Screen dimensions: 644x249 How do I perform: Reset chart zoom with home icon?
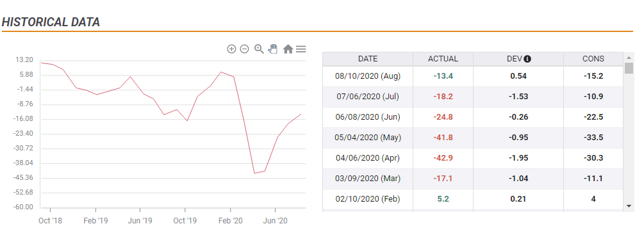tap(288, 49)
